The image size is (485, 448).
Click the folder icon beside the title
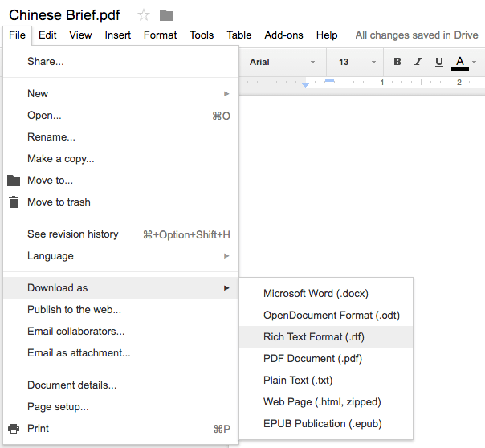coord(166,15)
